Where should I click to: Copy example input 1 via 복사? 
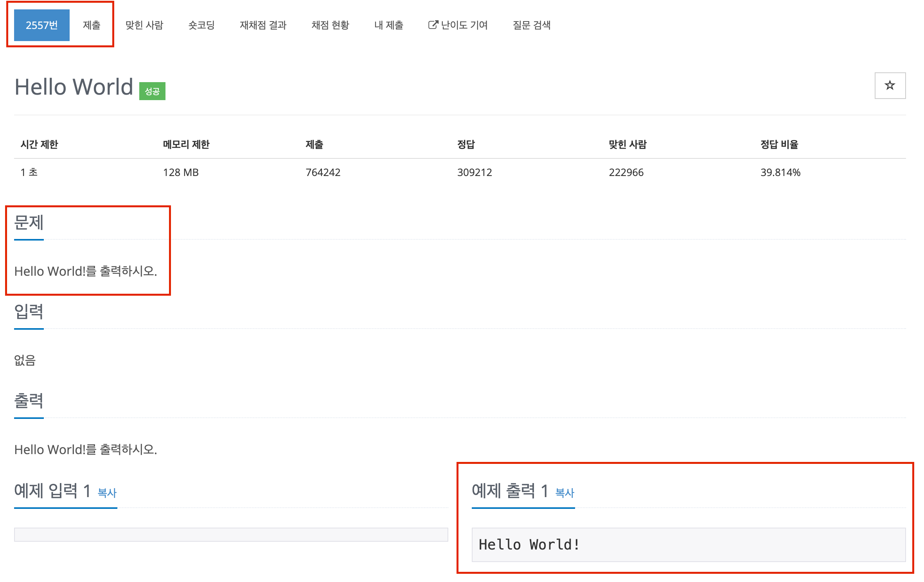107,492
